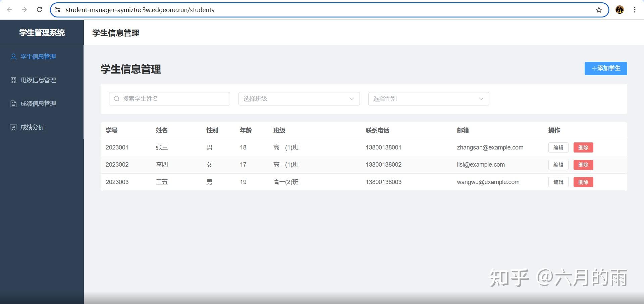Click the chart board icon beside 成绩分析
The width and height of the screenshot is (644, 304).
tap(13, 127)
